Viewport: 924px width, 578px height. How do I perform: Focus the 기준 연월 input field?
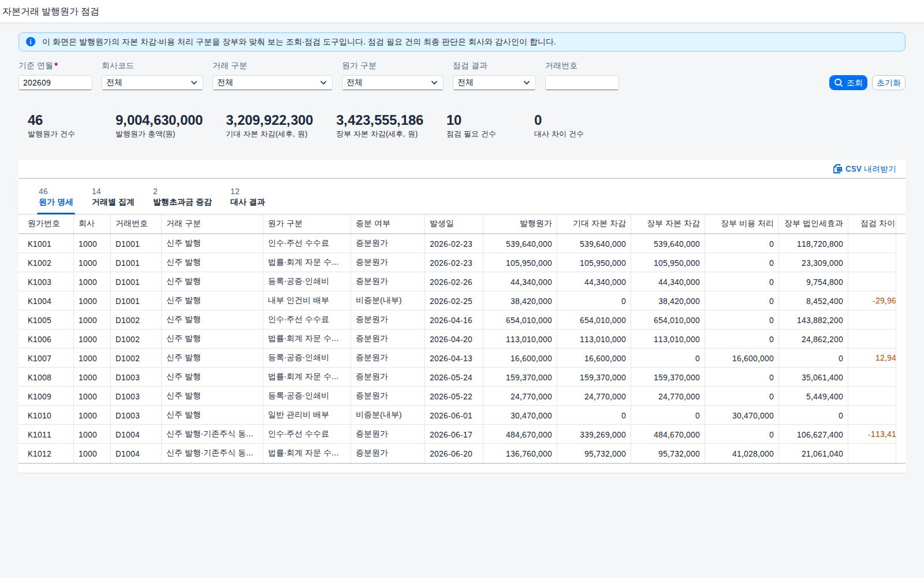point(55,83)
